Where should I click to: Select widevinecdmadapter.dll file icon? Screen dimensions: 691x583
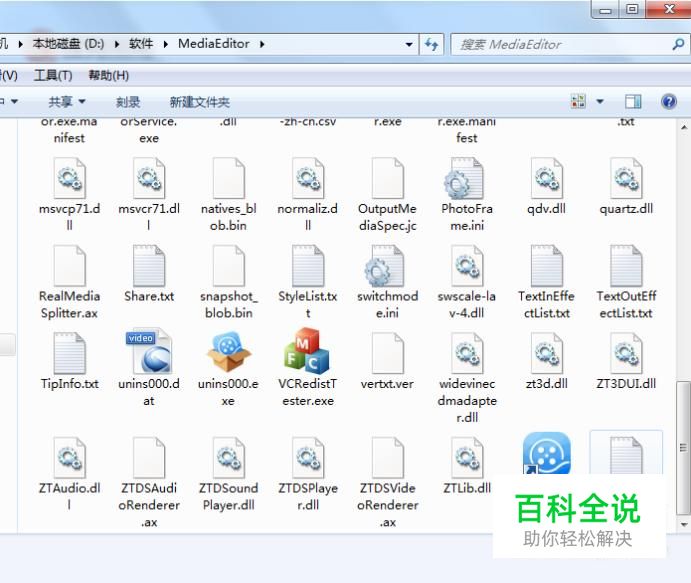[x=467, y=353]
